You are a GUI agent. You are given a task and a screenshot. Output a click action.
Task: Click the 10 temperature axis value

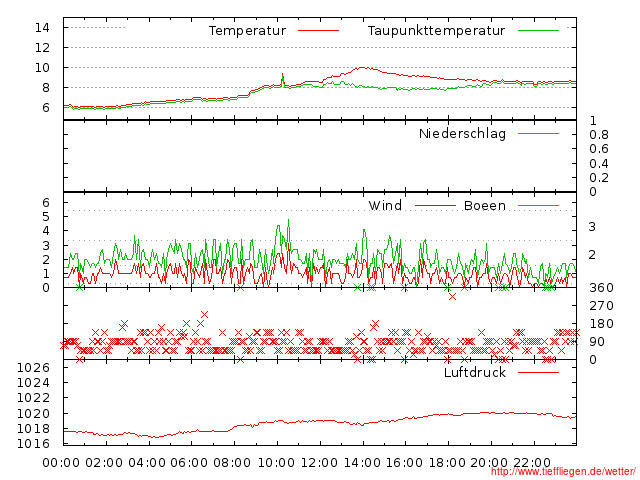coord(42,68)
